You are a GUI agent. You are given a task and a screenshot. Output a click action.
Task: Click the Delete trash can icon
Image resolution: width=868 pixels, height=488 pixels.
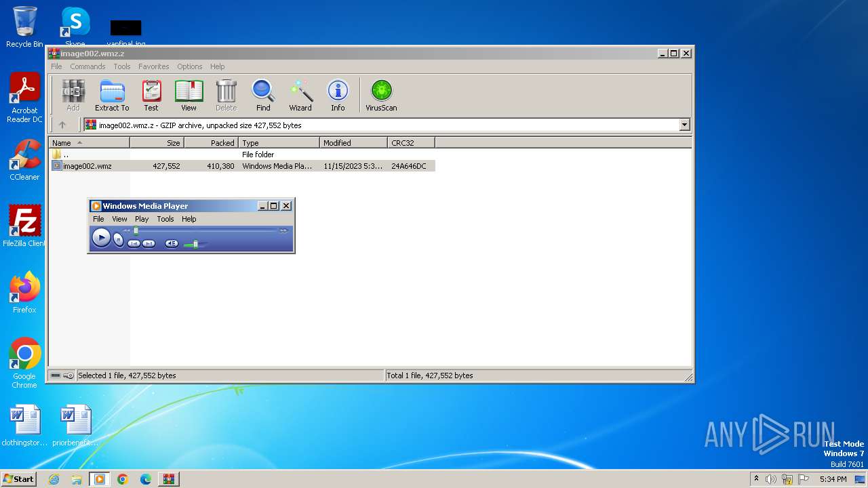226,96
